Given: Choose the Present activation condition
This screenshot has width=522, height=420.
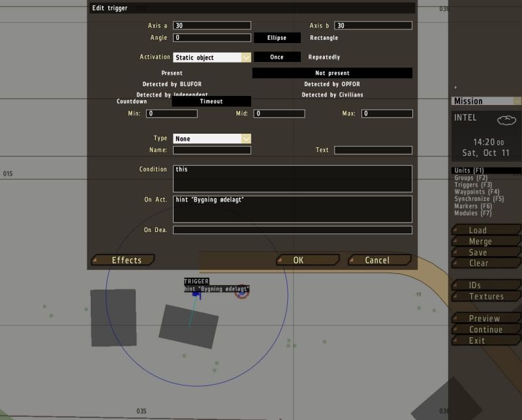Looking at the screenshot, I should [x=172, y=73].
